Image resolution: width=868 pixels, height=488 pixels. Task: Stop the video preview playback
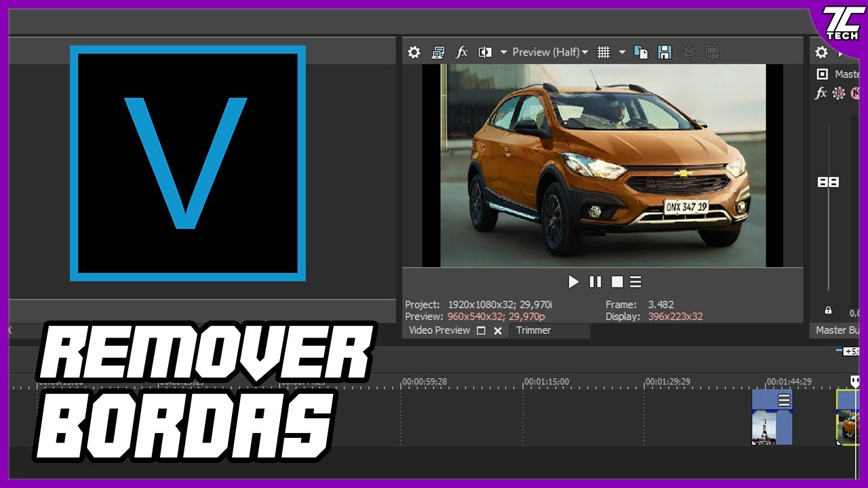coord(617,282)
